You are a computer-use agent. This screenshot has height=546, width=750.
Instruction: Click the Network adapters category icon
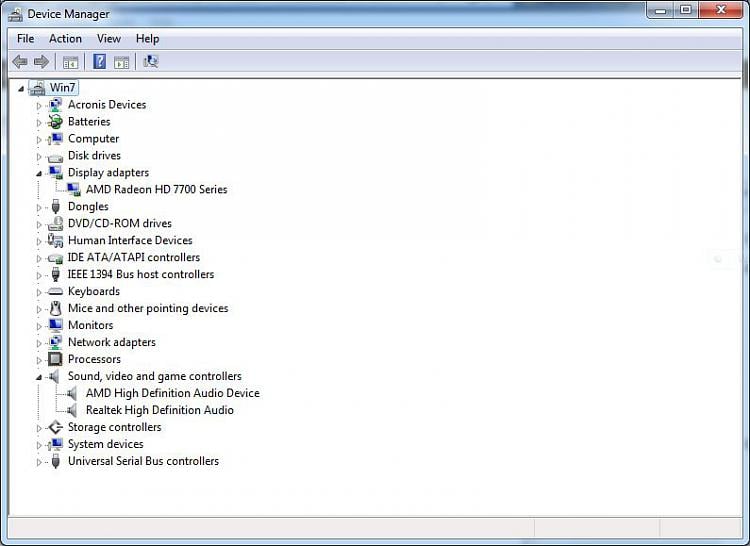click(55, 342)
